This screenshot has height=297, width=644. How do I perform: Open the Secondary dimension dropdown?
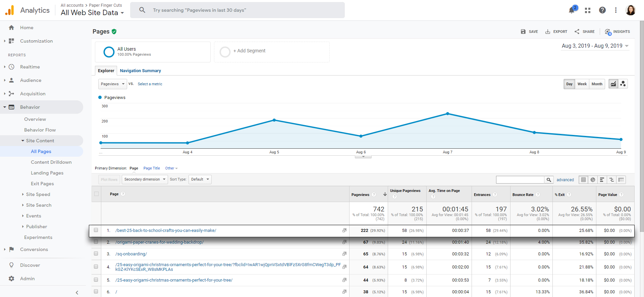click(x=145, y=180)
